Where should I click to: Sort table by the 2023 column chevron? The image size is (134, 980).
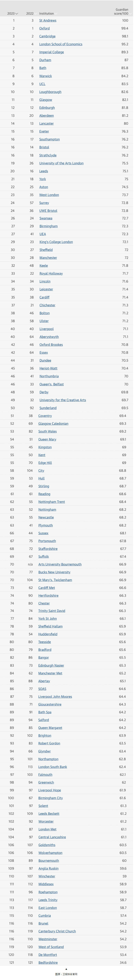pos(16,14)
